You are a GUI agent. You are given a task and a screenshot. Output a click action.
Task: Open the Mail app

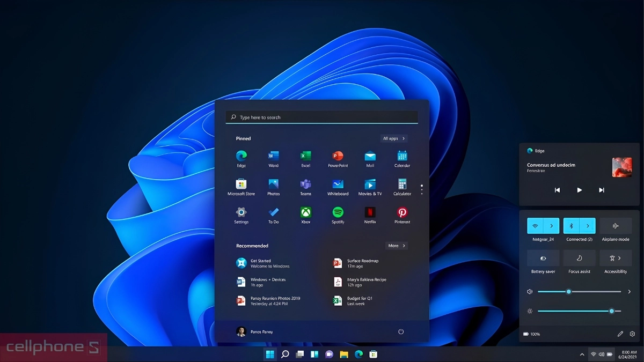point(370,159)
